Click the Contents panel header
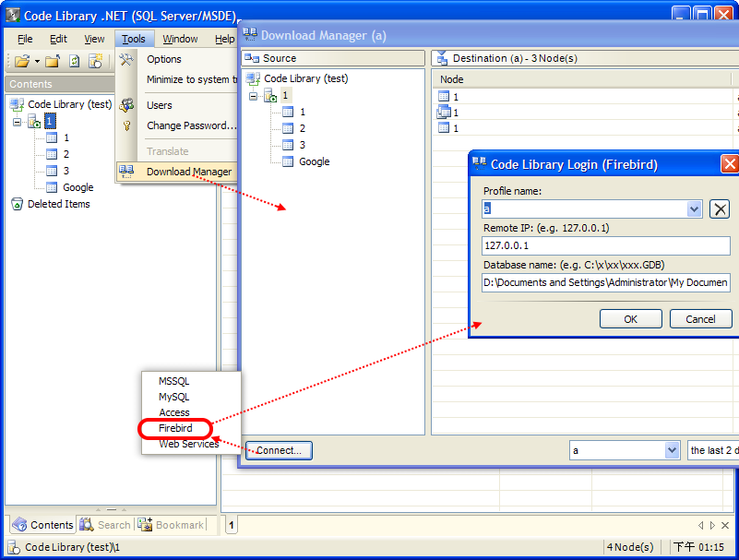 (x=60, y=84)
